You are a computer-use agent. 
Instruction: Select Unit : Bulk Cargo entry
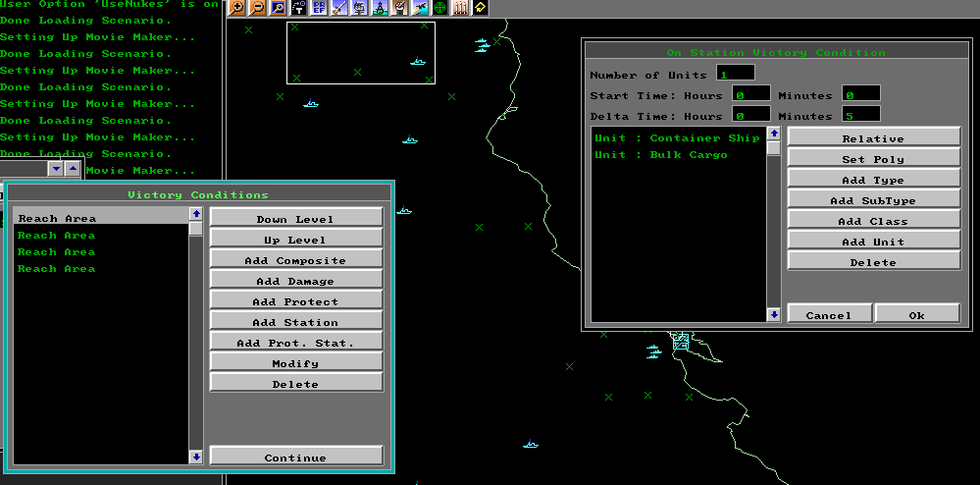coord(678,154)
